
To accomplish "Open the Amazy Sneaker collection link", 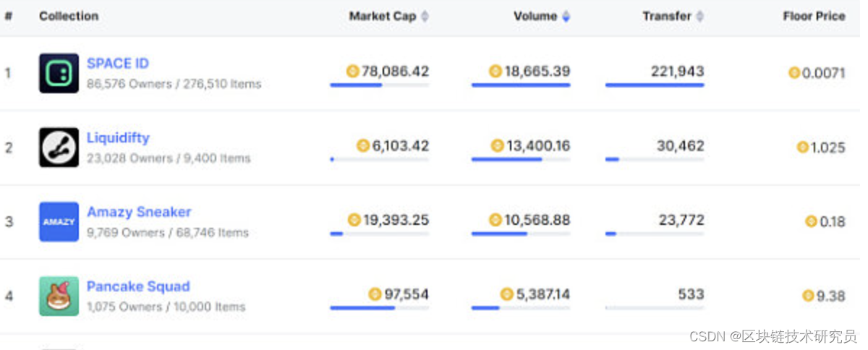I will coord(139,212).
